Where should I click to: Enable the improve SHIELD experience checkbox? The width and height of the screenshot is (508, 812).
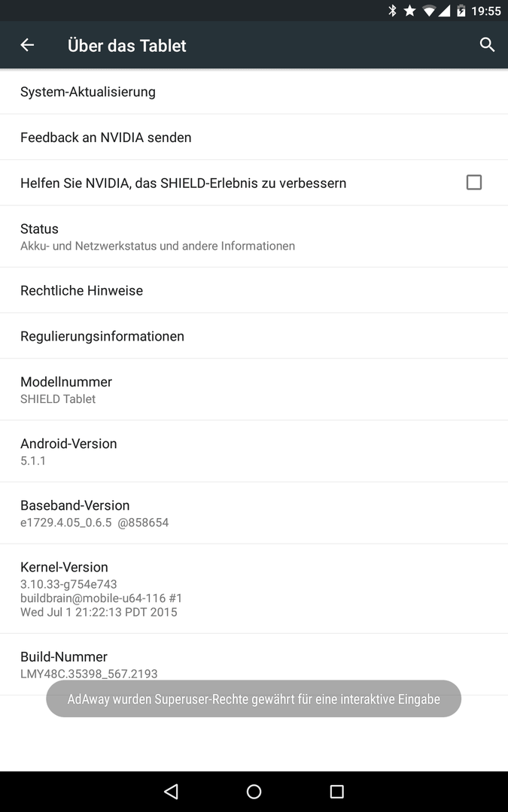[x=474, y=182]
